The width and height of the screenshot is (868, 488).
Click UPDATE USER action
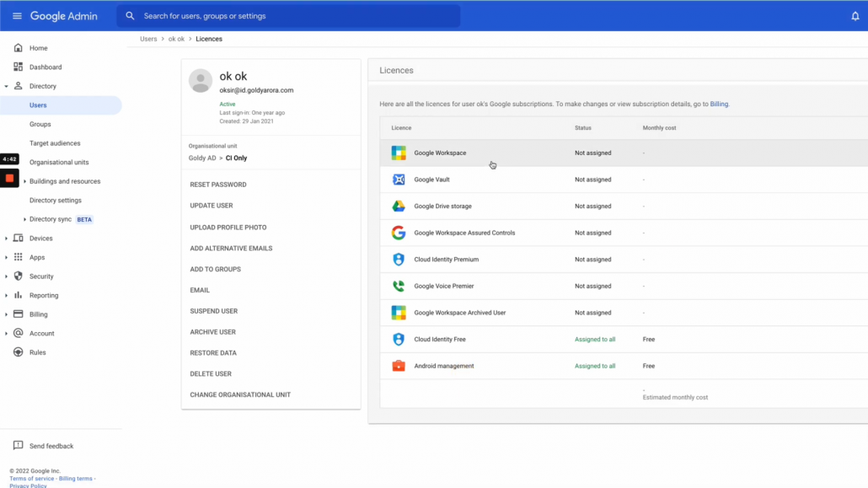point(212,206)
